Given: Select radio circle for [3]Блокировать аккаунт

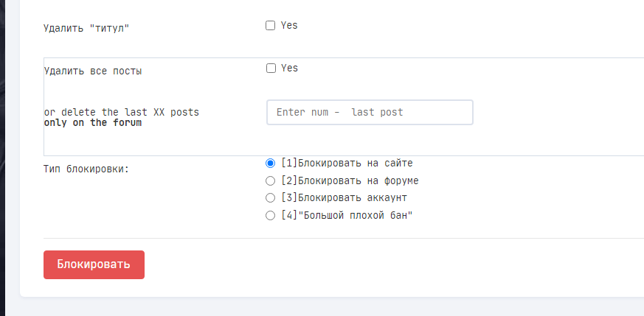Looking at the screenshot, I should (x=270, y=198).
